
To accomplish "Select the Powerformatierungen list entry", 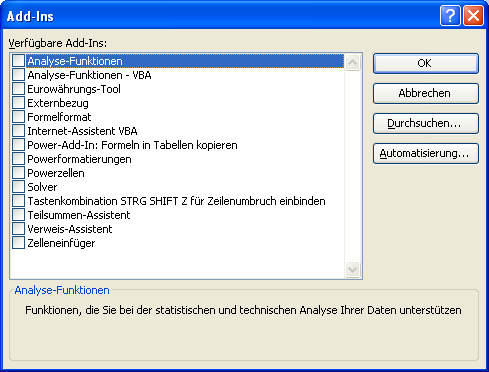I will click(79, 159).
